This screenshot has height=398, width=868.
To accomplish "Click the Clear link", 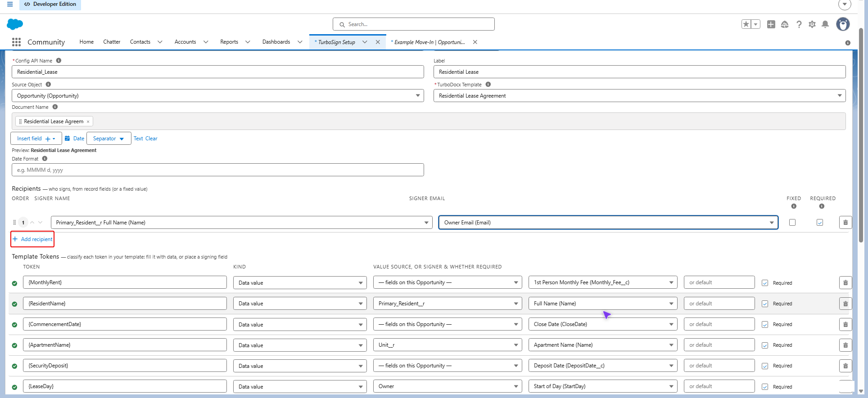I will point(151,139).
